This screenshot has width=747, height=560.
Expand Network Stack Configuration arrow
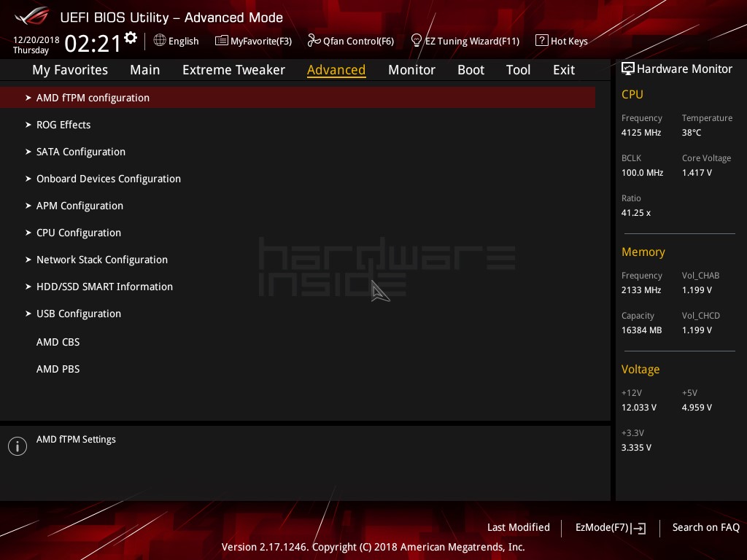[28, 260]
